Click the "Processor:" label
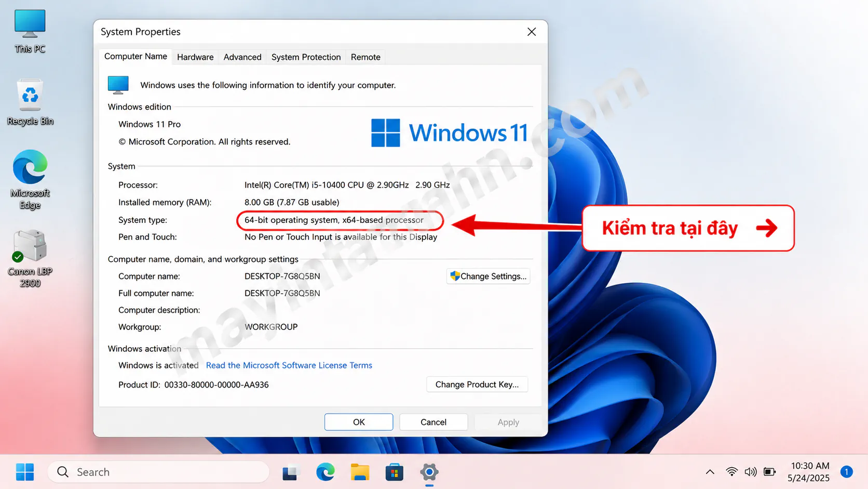The height and width of the screenshot is (489, 868). click(x=138, y=185)
